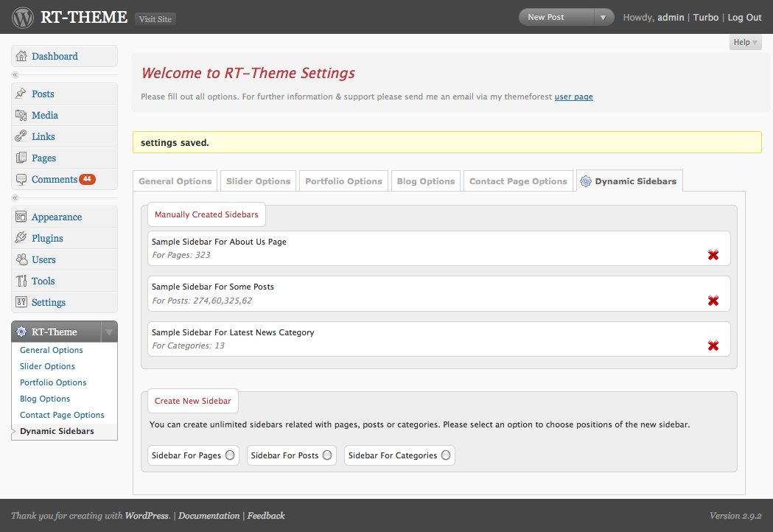Click the gear icon on Dynamic Sidebars tab
The height and width of the screenshot is (532, 773).
[586, 181]
